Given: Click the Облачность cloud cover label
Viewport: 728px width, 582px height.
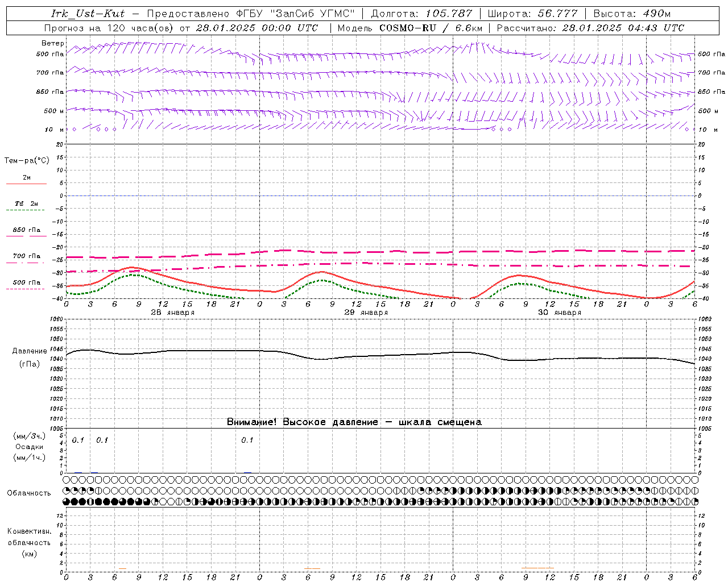Looking at the screenshot, I should pyautogui.click(x=29, y=493).
